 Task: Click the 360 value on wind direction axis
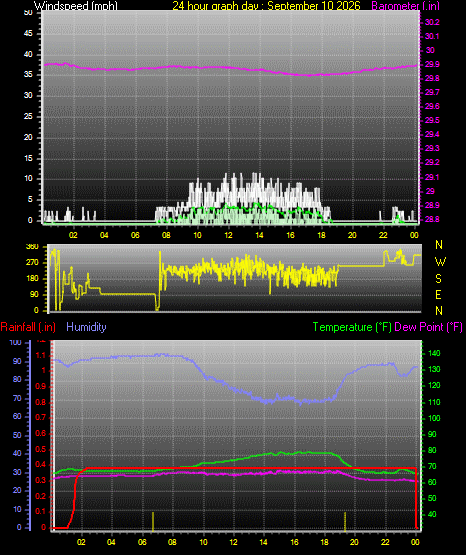tap(32, 247)
